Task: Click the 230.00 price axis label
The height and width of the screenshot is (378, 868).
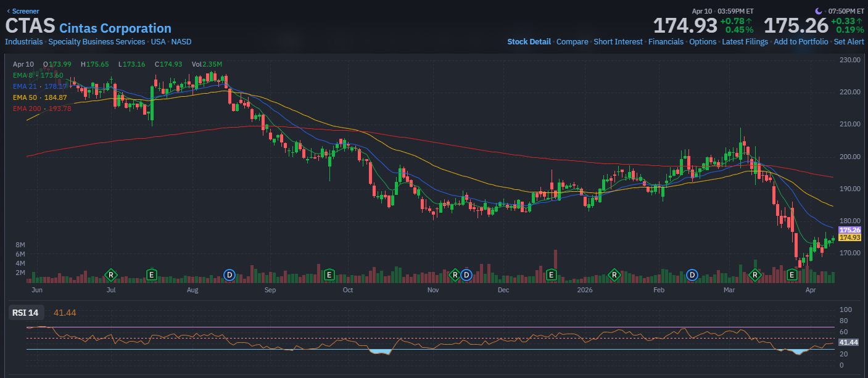Action: pyautogui.click(x=850, y=60)
